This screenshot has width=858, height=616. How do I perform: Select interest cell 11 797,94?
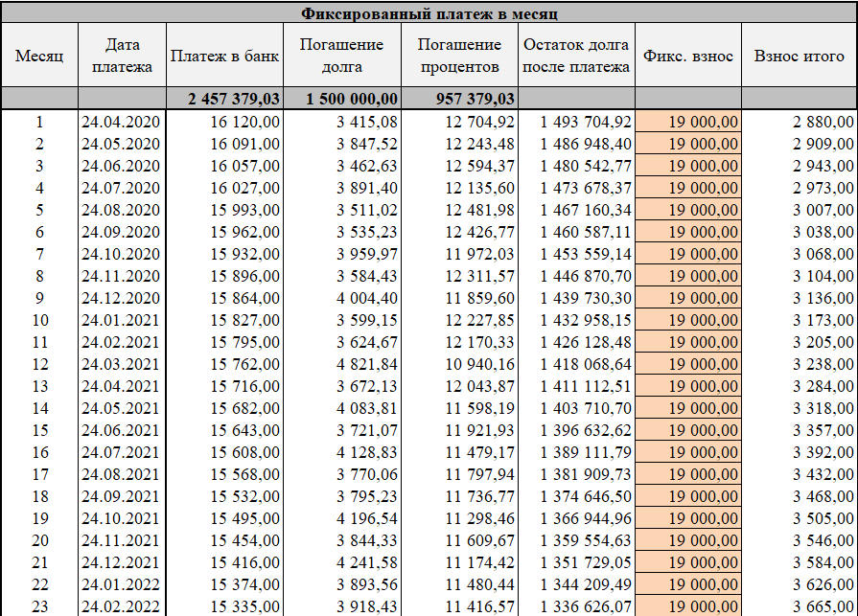pyautogui.click(x=459, y=474)
